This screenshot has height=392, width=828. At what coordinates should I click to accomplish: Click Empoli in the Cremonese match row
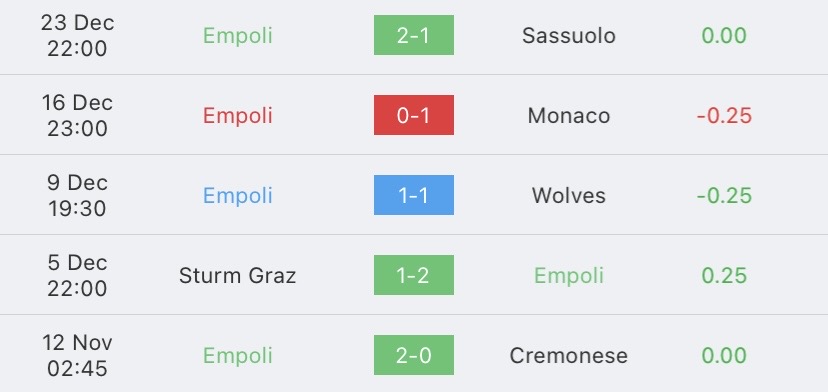238,356
